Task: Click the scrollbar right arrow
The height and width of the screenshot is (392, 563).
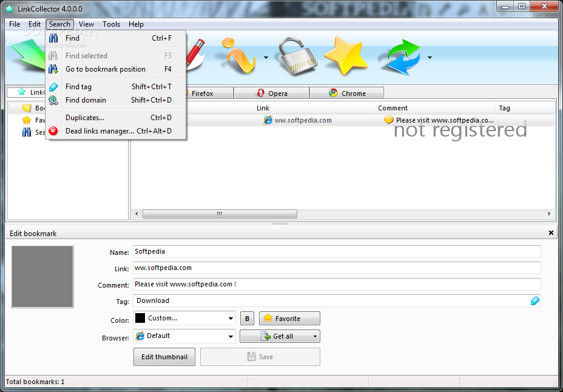Action: click(550, 214)
